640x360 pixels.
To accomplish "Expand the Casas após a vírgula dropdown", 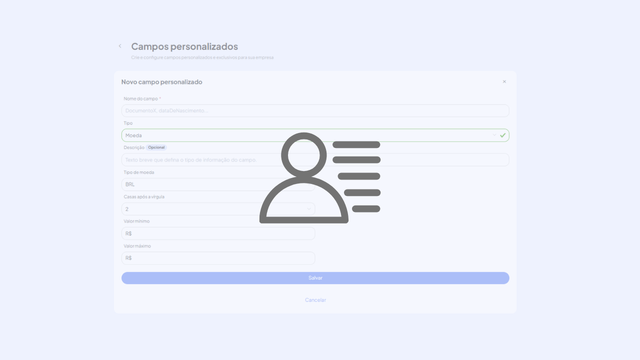I will (x=218, y=209).
